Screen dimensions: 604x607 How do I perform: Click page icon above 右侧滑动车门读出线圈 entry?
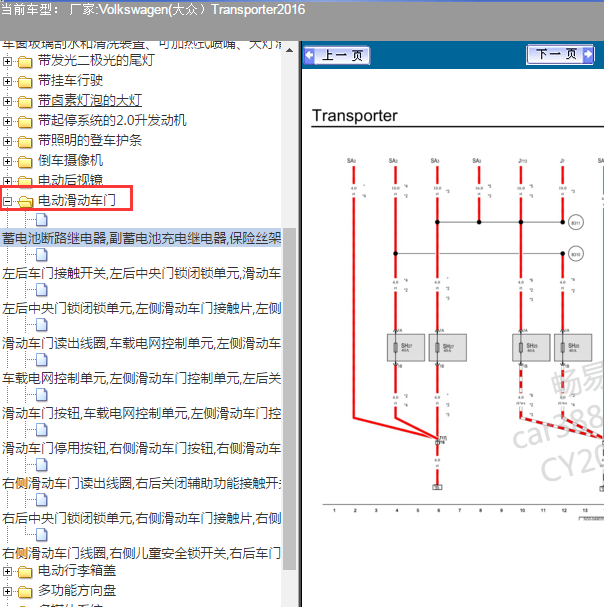41,465
